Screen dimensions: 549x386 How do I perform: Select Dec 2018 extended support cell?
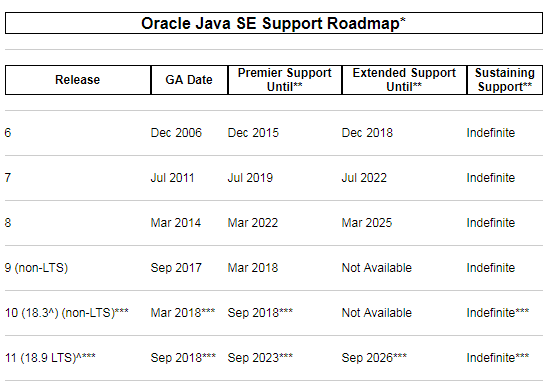(367, 133)
